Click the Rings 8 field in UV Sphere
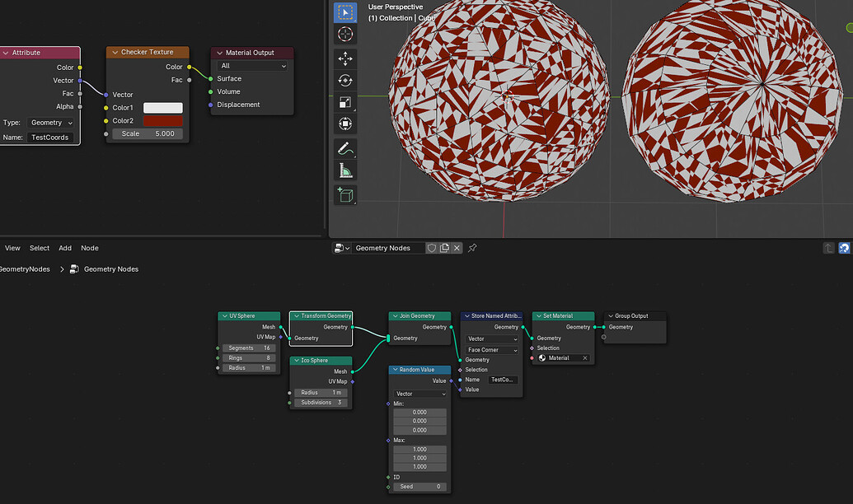Viewport: 853px width, 504px height. pos(249,357)
